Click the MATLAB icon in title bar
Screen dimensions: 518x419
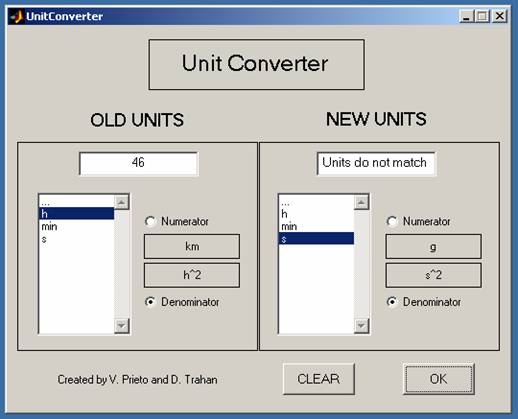17,16
